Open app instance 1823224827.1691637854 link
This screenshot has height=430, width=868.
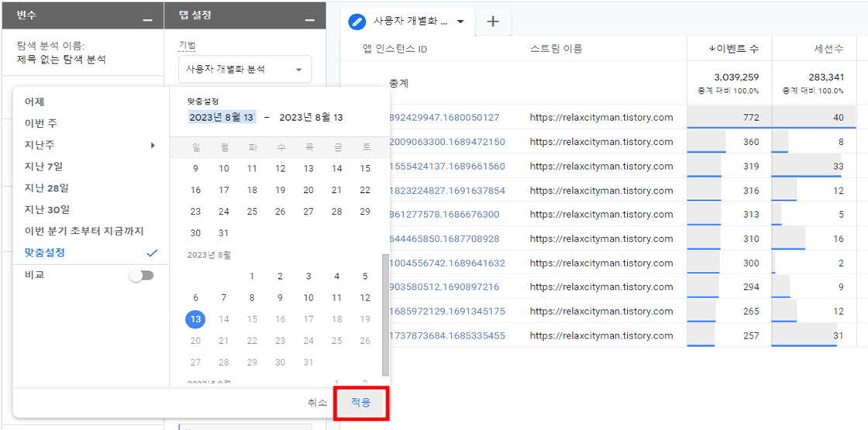click(x=447, y=191)
